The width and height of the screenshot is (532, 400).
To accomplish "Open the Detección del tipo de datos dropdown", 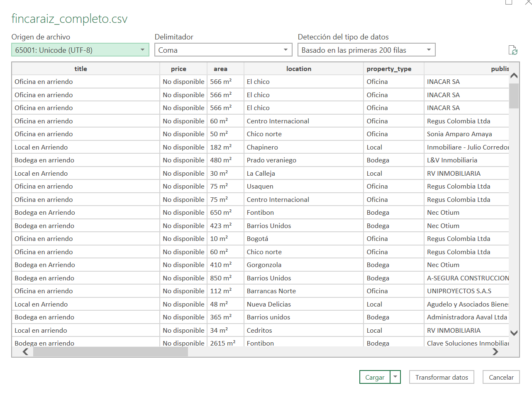I will pyautogui.click(x=366, y=50).
